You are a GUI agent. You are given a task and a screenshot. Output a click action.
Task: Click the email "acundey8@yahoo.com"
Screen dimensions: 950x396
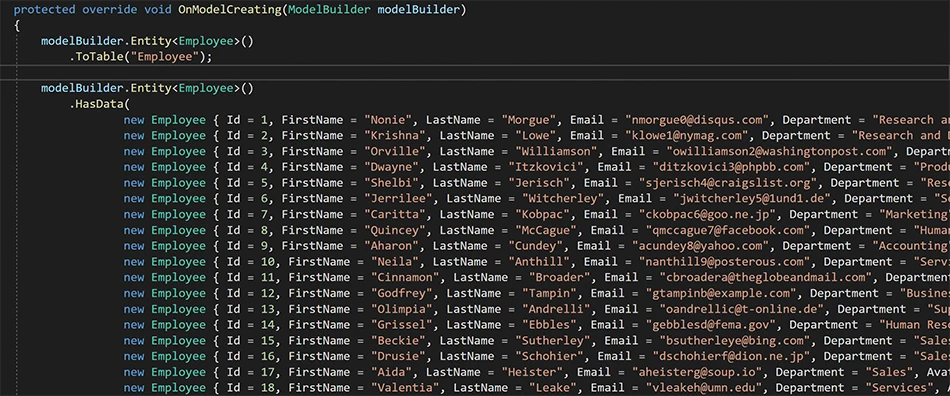coord(700,246)
